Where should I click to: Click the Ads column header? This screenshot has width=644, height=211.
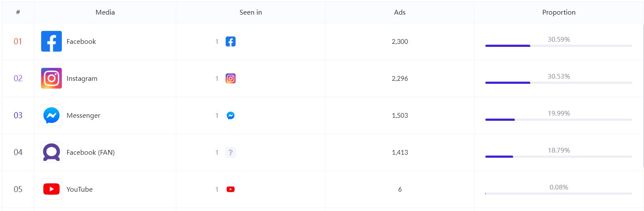400,12
